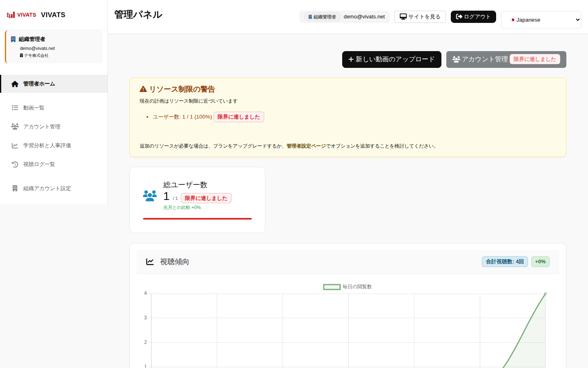Image resolution: width=588 pixels, height=368 pixels.
Task: Follow the 管理者設定ページ link
Action: point(306,146)
